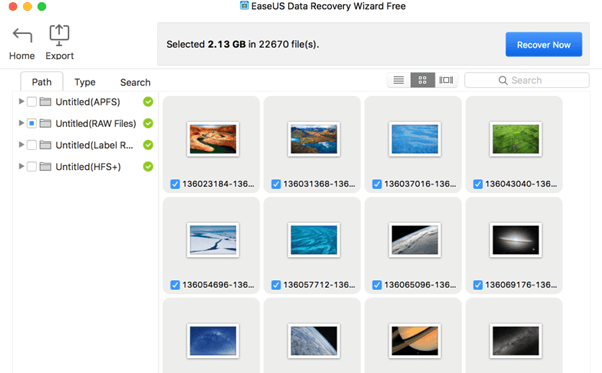
Task: Go back using the Home arrow icon
Action: pos(22,35)
